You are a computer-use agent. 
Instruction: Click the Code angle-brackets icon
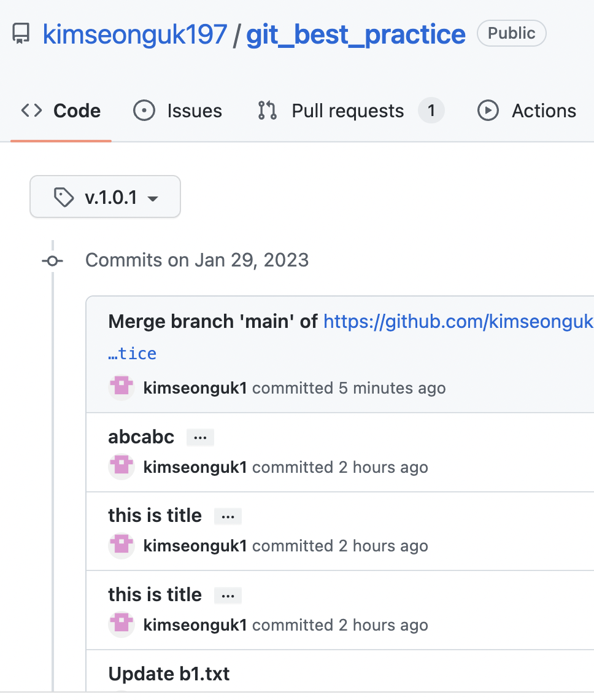pyautogui.click(x=32, y=111)
